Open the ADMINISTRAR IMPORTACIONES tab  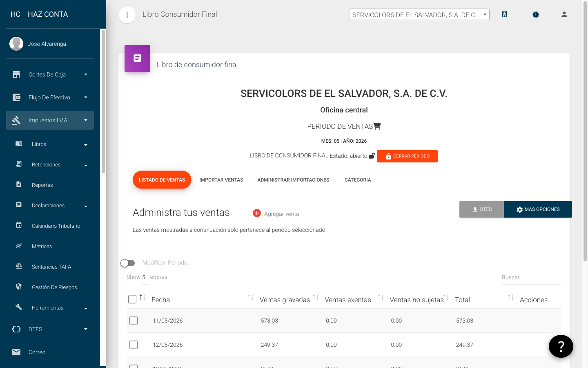click(293, 180)
